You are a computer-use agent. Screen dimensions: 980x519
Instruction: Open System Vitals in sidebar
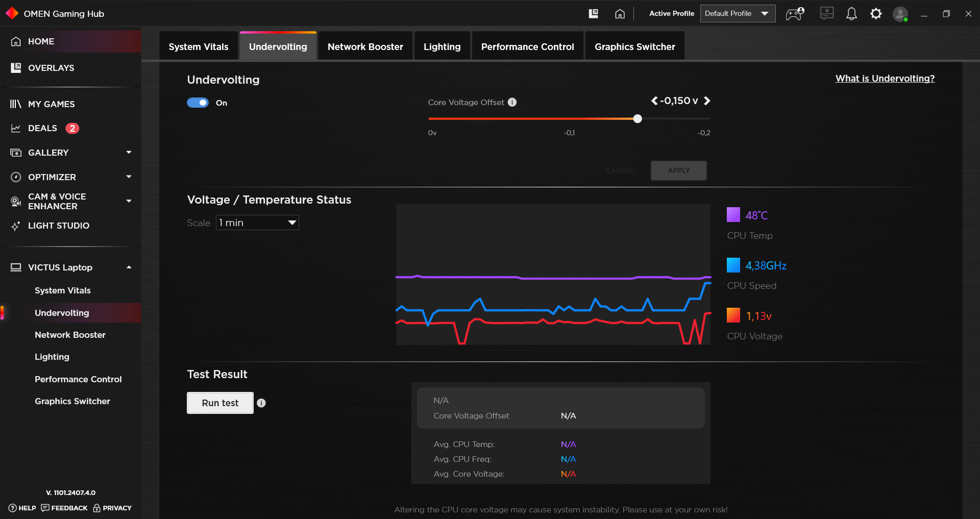(63, 290)
